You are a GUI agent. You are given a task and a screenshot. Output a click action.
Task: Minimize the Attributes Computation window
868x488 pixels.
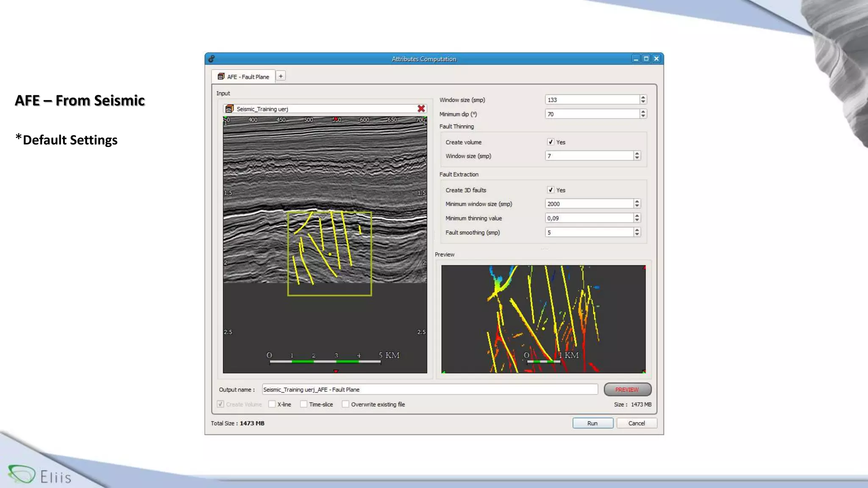[x=636, y=59]
